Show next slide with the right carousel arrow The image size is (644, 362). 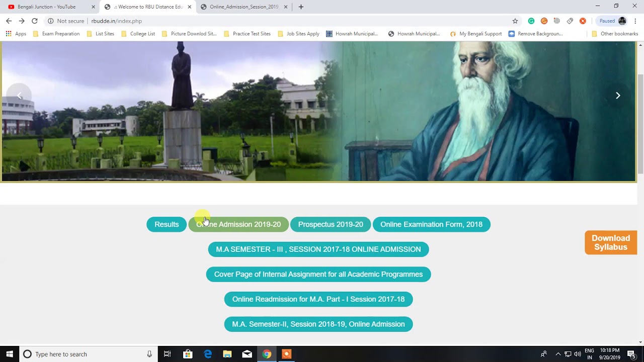[618, 96]
